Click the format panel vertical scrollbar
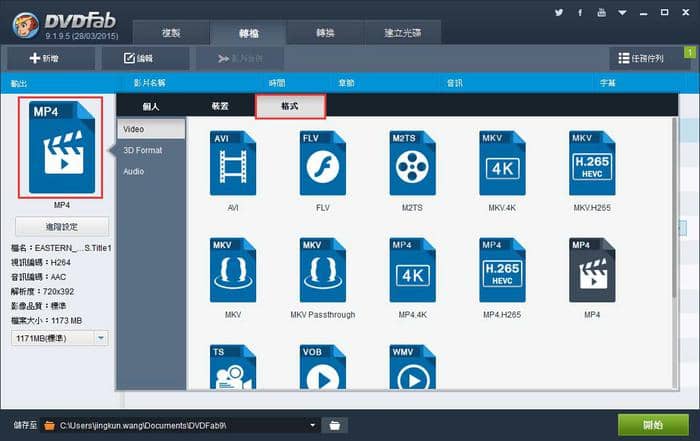Image resolution: width=700 pixels, height=441 pixels. pos(675,208)
